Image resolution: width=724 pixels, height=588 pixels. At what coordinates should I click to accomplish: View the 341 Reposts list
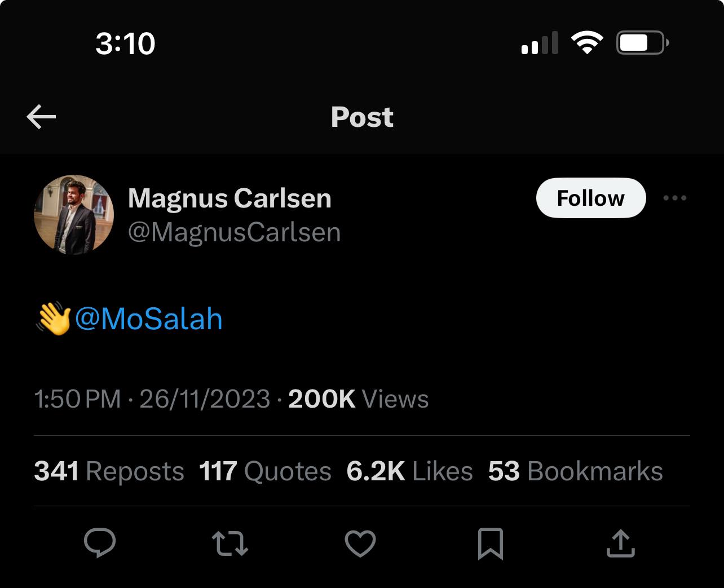click(109, 471)
